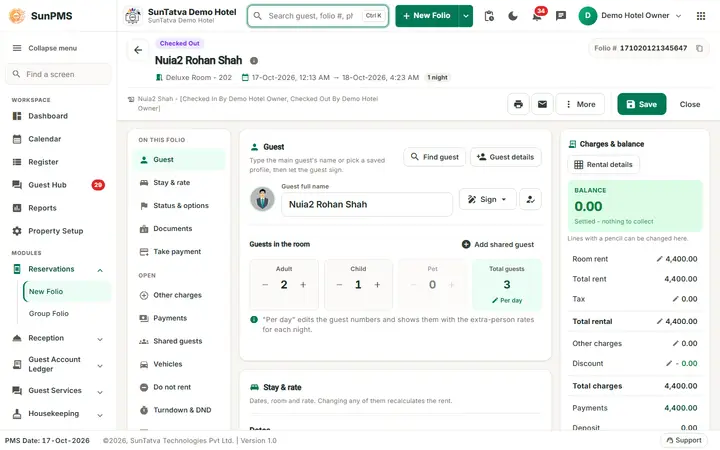Open notifications bell with badge 34
The image size is (720, 450).
pos(537,16)
